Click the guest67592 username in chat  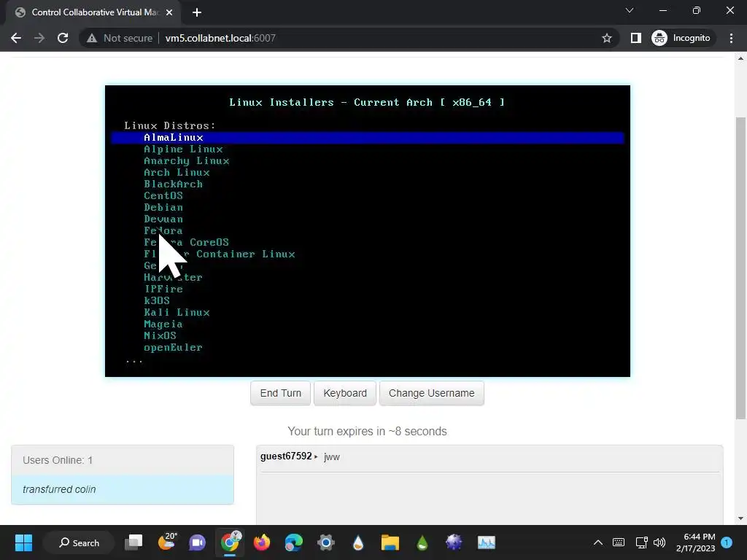pyautogui.click(x=286, y=456)
